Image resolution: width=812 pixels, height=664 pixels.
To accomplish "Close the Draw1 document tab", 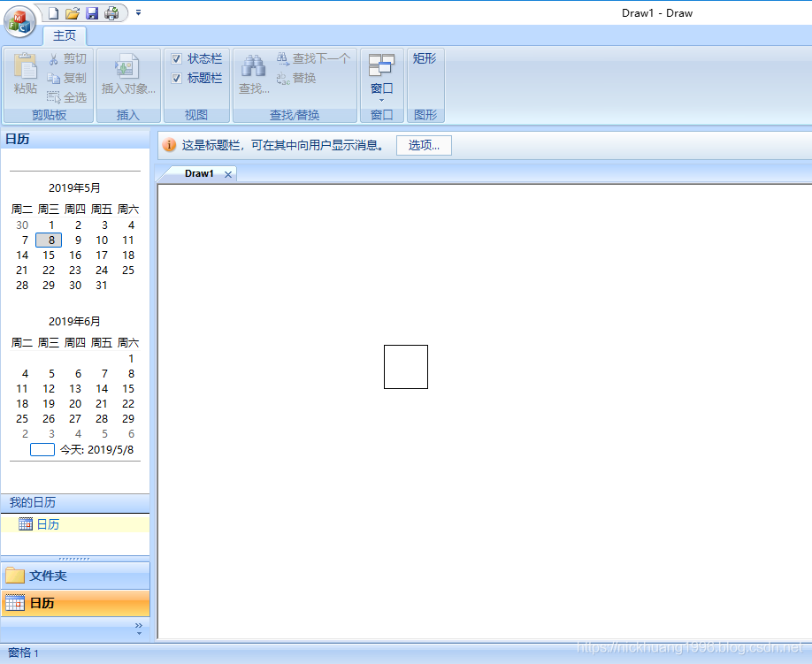I will [228, 174].
